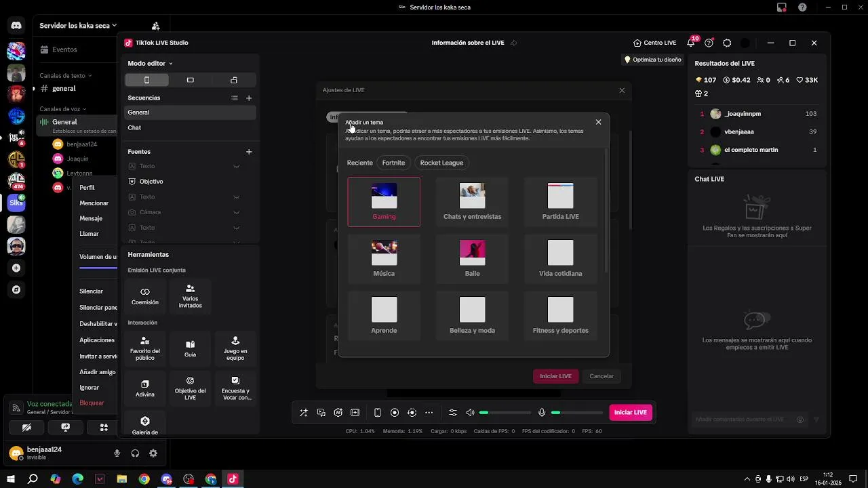868x488 pixels.
Task: Open Eventos in Discord sidebar
Action: tap(64, 49)
